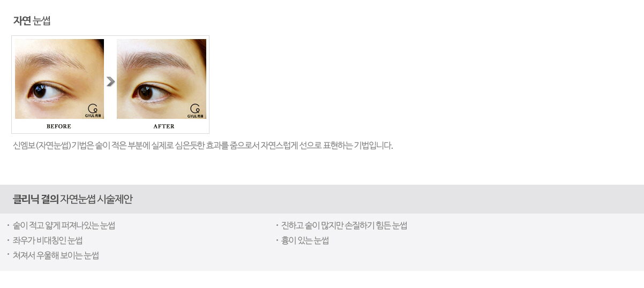Click the AFTER caption label
This screenshot has height=288, width=644.
coord(164,126)
